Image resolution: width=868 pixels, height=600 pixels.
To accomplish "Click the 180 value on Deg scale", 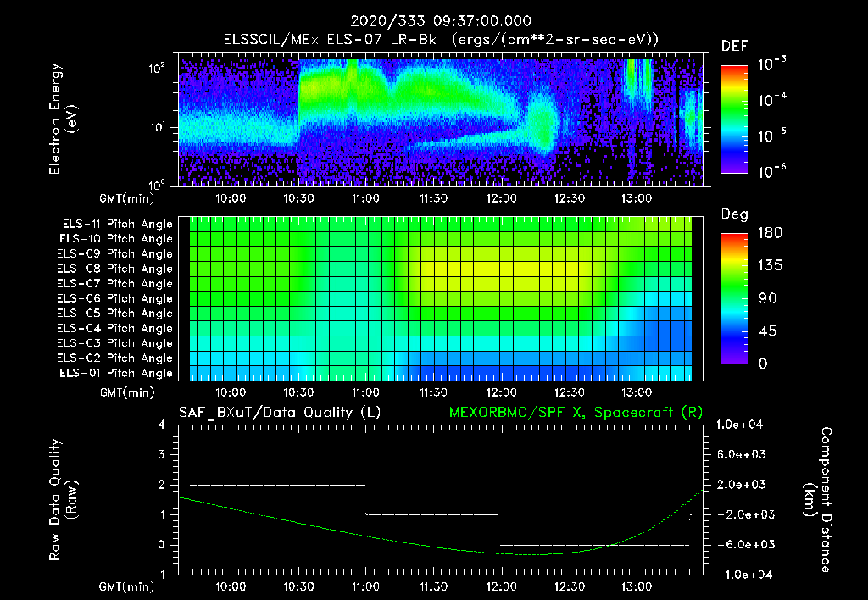I will pyautogui.click(x=770, y=233).
